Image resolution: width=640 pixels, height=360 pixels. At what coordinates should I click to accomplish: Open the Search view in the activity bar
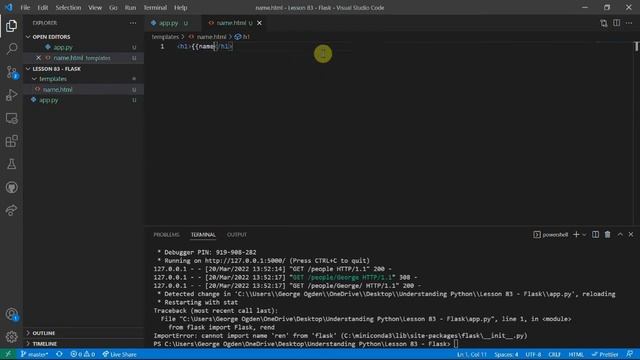tap(11, 49)
